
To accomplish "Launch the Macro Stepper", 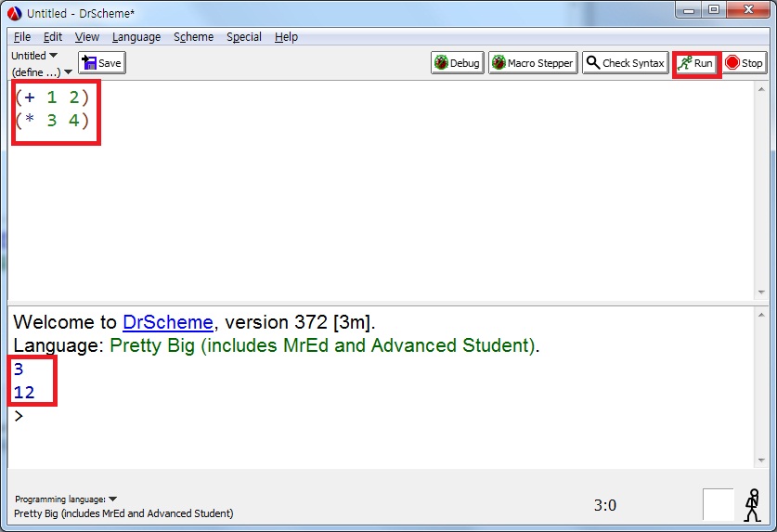I will (x=533, y=63).
